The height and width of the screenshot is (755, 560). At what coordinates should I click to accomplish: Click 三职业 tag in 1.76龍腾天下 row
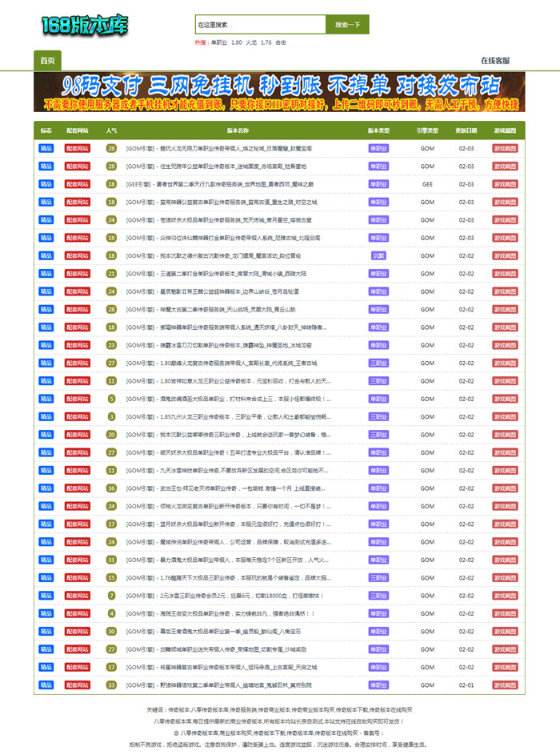point(378,578)
